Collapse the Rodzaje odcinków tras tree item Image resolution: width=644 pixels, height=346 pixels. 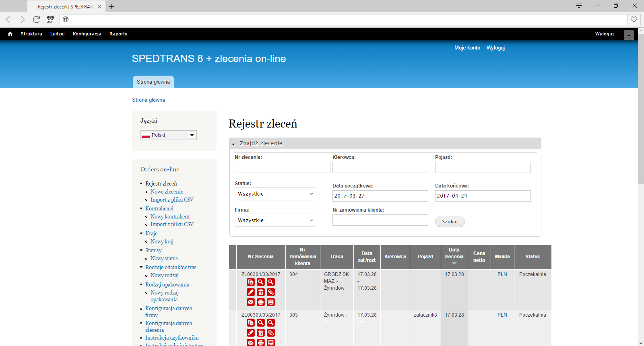[x=141, y=267]
